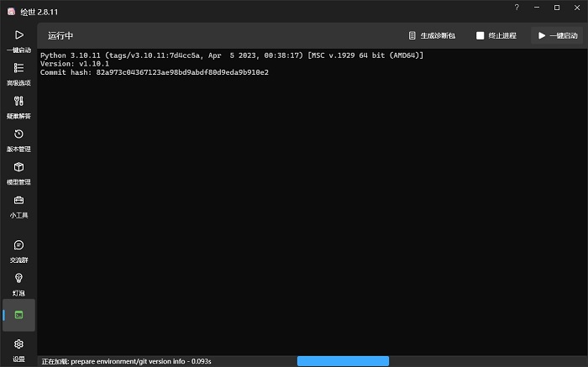The width and height of the screenshot is (588, 367).
Task: Go to 疑难解答 troubleshooting page
Action: point(18,106)
